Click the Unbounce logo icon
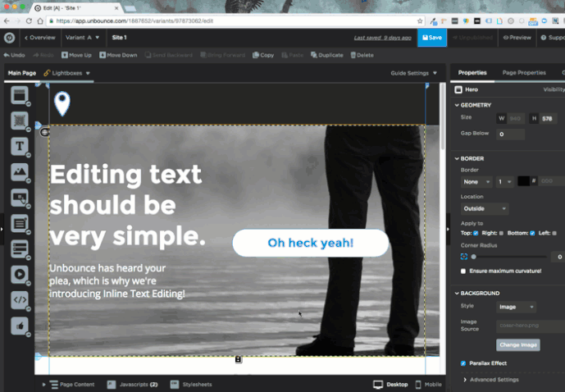This screenshot has width=565, height=392. (9, 38)
